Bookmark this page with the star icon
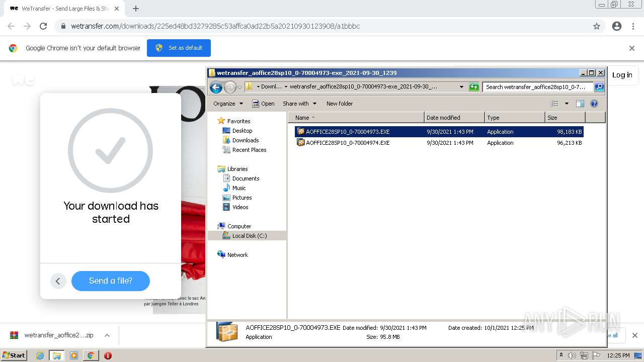644x362 pixels. coord(597,26)
